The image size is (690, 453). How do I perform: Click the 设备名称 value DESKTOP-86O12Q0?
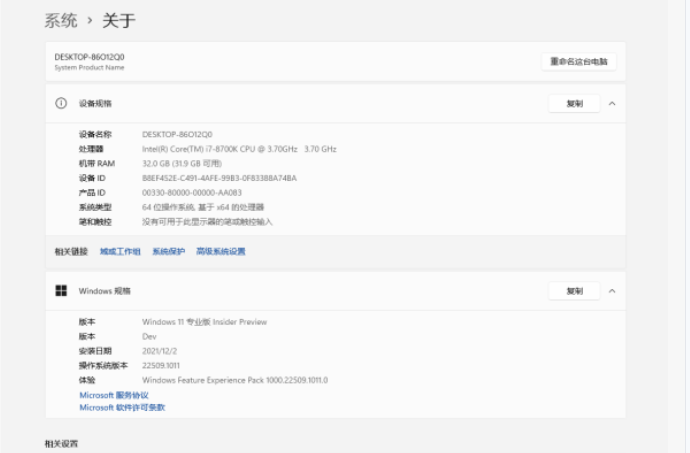click(177, 134)
